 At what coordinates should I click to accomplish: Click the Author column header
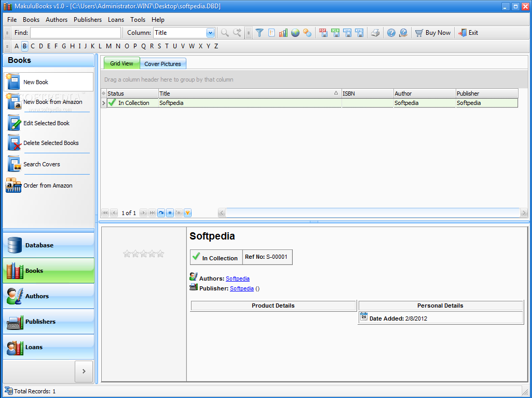[x=425, y=94]
